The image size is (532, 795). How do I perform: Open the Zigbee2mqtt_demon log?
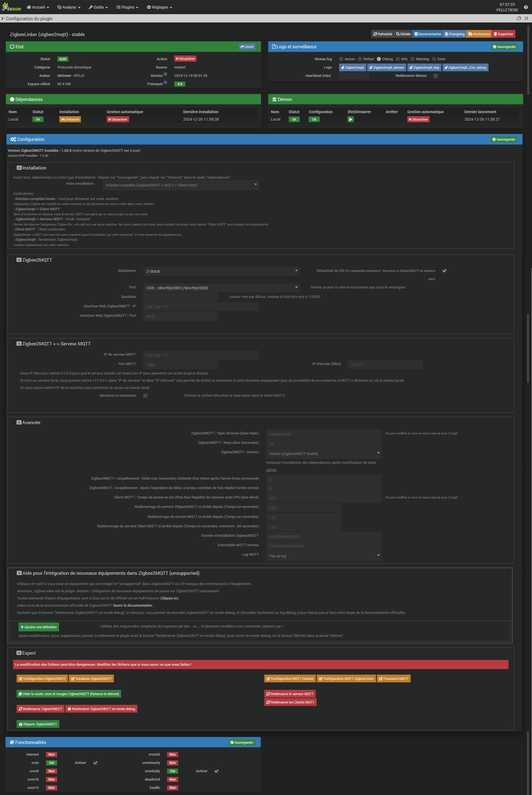(387, 68)
